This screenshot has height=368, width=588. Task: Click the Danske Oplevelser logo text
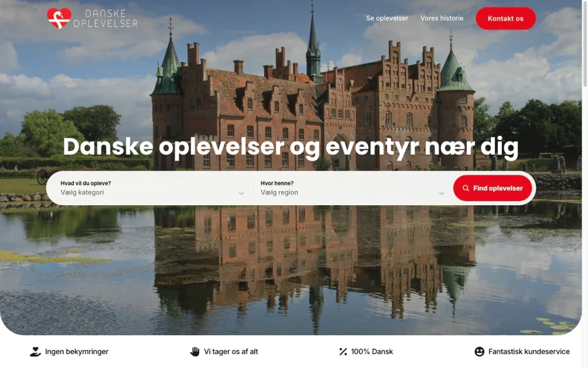106,19
